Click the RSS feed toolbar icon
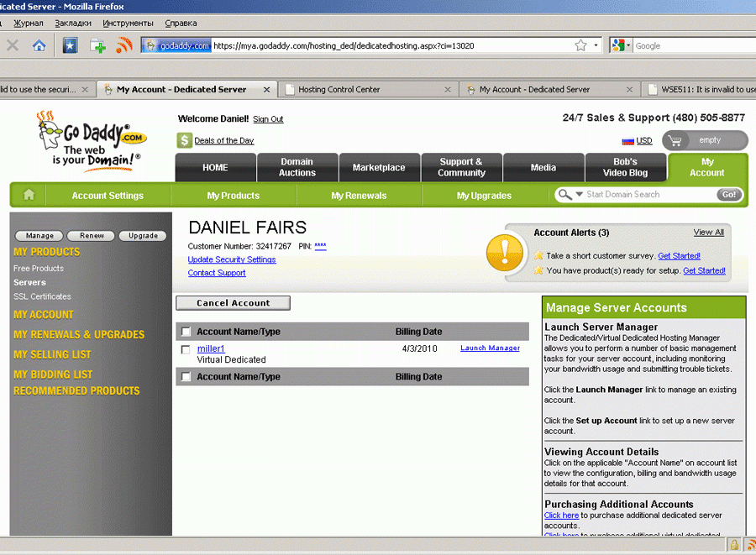Viewport: 756px width, 555px height. tap(124, 46)
